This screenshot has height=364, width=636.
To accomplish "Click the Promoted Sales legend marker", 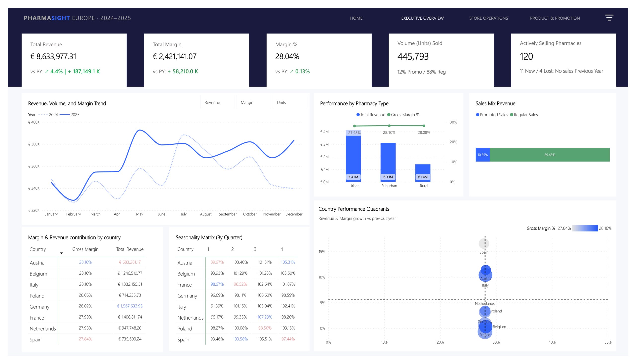I will point(477,115).
